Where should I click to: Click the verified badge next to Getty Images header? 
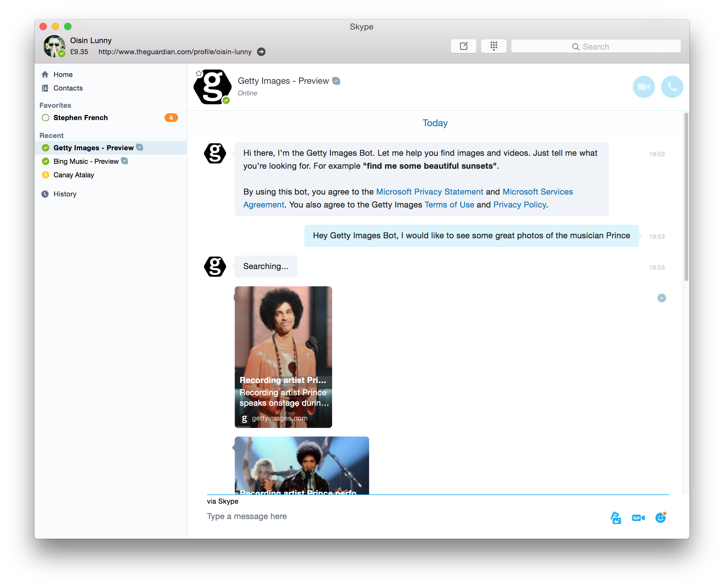[336, 81]
